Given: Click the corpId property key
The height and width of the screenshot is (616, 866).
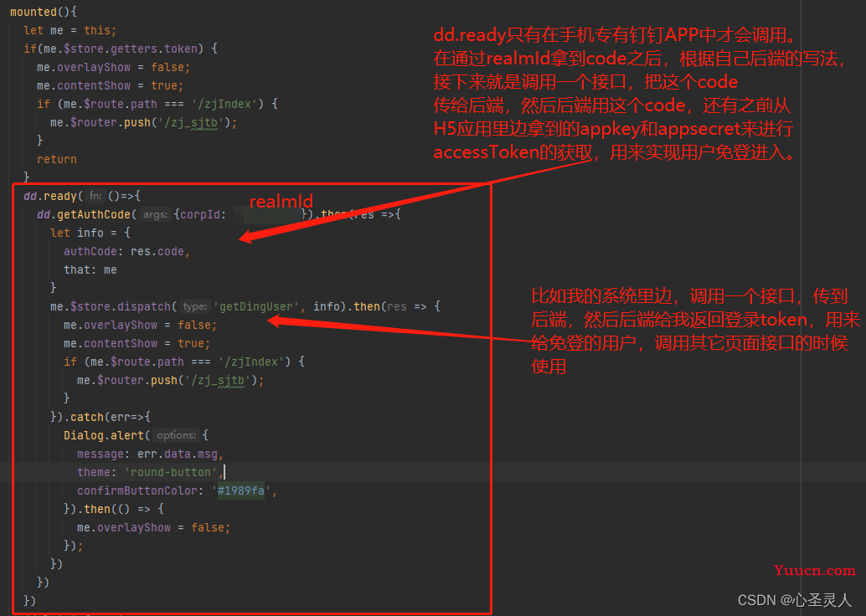Looking at the screenshot, I should pos(200,214).
